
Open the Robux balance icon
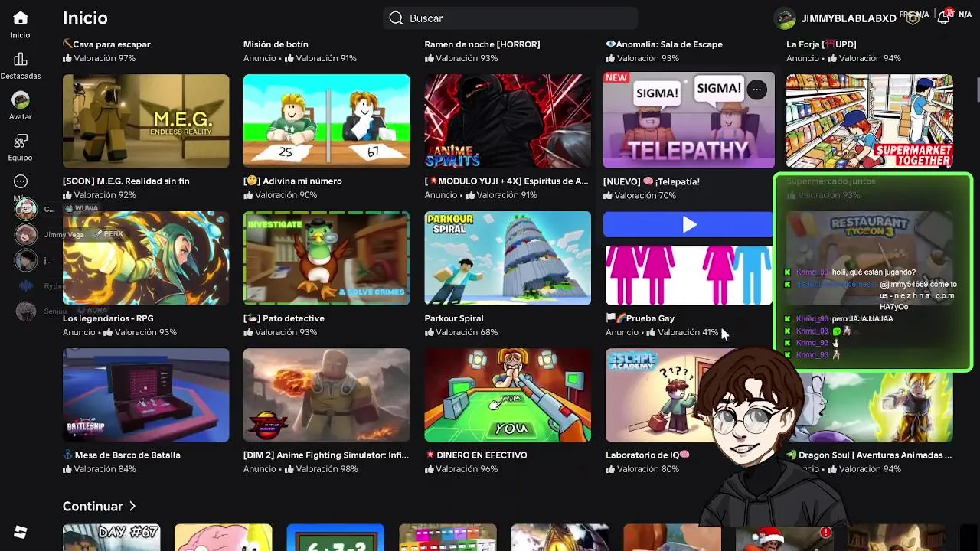click(x=913, y=18)
